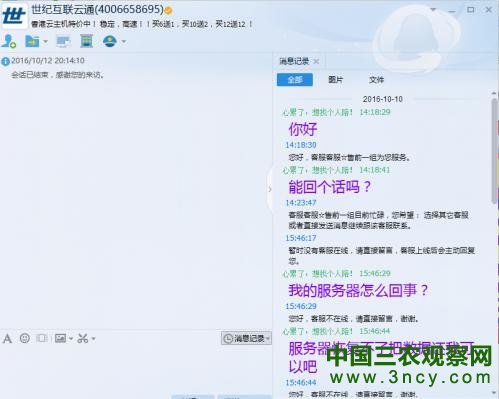Click the blue avatar icon in toolbar

coord(110,41)
